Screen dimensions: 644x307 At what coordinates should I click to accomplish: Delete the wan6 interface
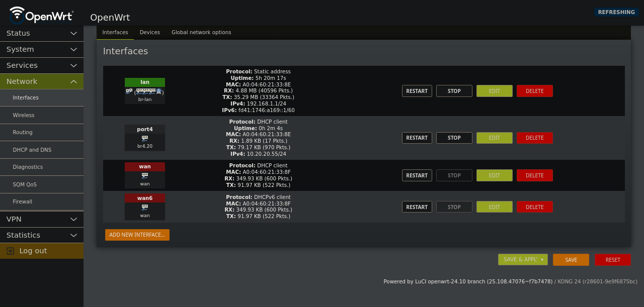pyautogui.click(x=535, y=207)
